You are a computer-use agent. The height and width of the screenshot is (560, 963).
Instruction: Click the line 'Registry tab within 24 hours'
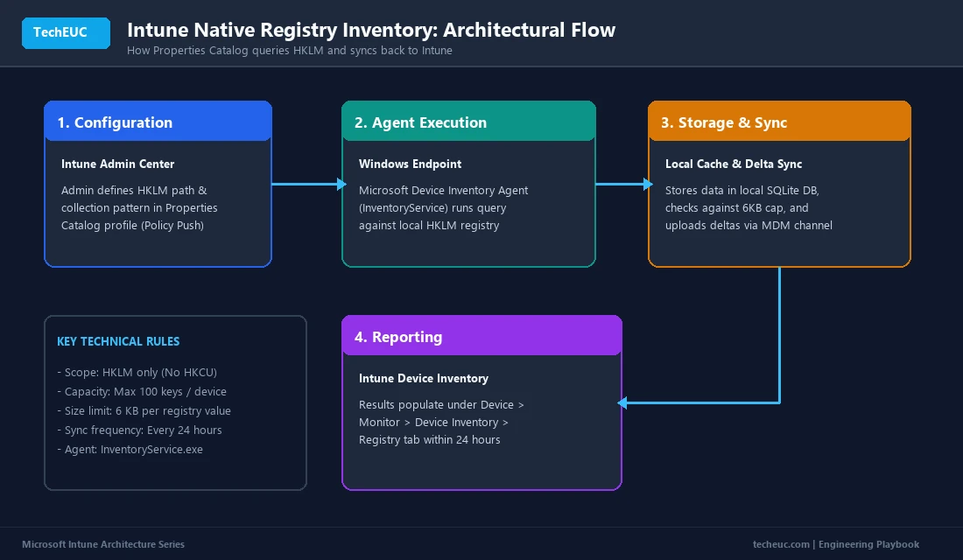(x=430, y=439)
